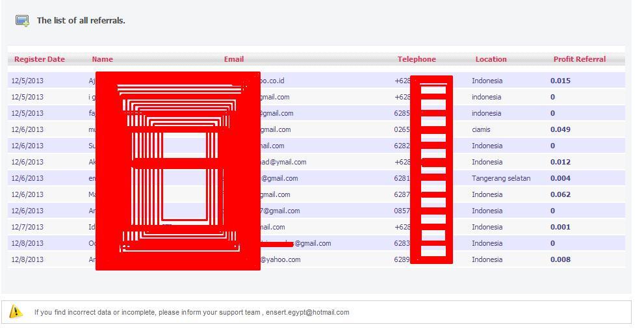
Task: Click the 'ciamis' location cell
Action: (481, 129)
